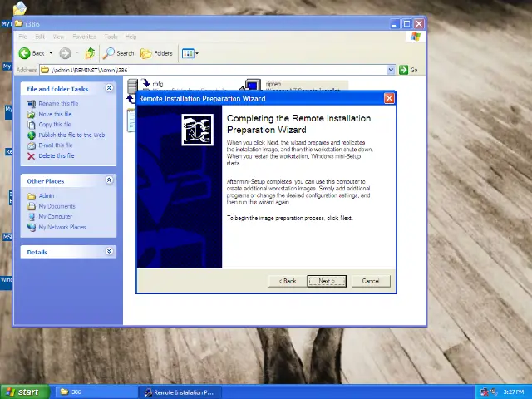Toggle the Folders pane button
The height and width of the screenshot is (399, 532).
pyautogui.click(x=156, y=53)
